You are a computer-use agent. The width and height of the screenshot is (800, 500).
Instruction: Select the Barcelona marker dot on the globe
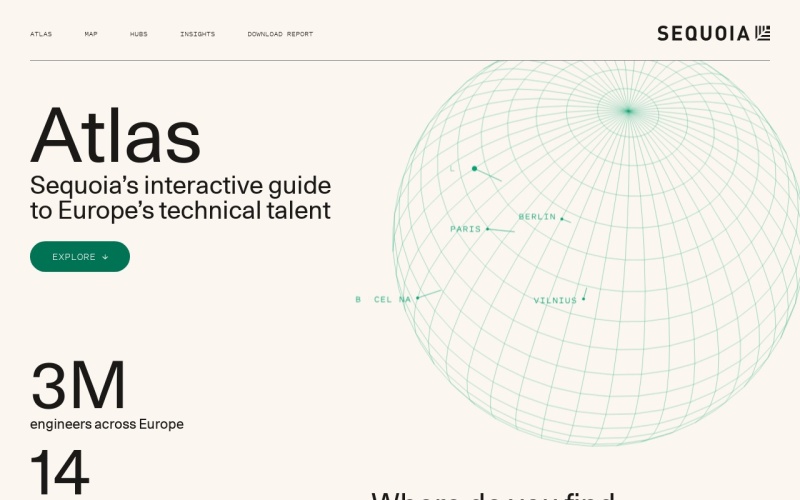(x=417, y=297)
